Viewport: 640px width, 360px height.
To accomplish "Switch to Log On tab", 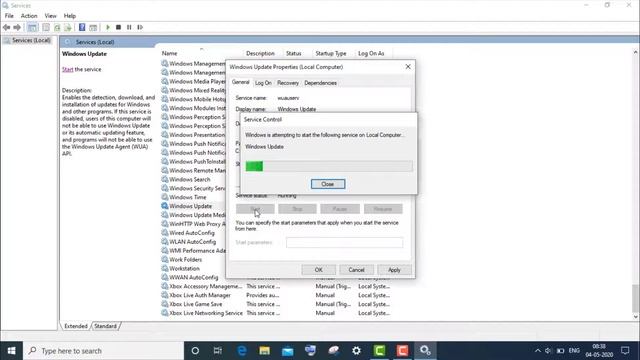I will [263, 83].
